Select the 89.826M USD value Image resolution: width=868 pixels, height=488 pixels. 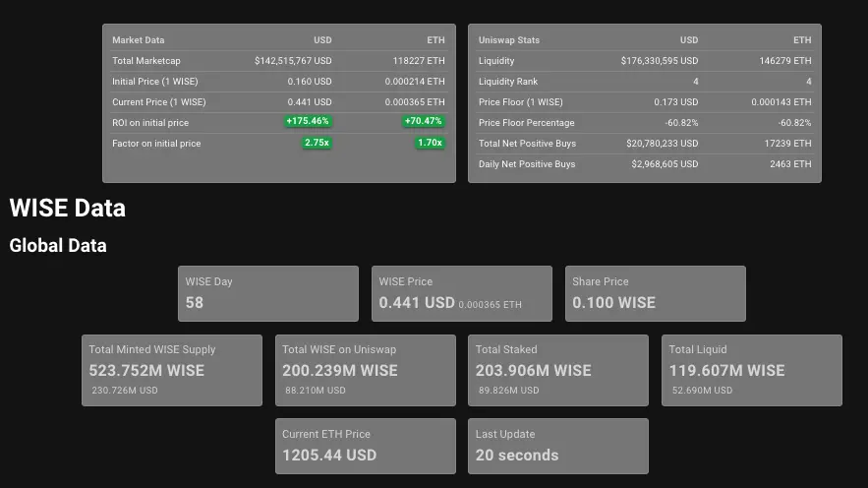coord(509,391)
